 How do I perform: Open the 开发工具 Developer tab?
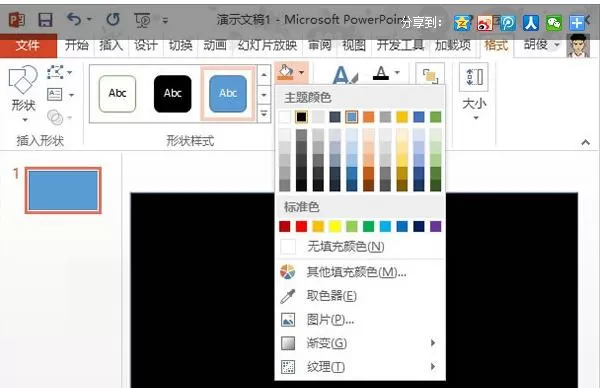(x=400, y=45)
